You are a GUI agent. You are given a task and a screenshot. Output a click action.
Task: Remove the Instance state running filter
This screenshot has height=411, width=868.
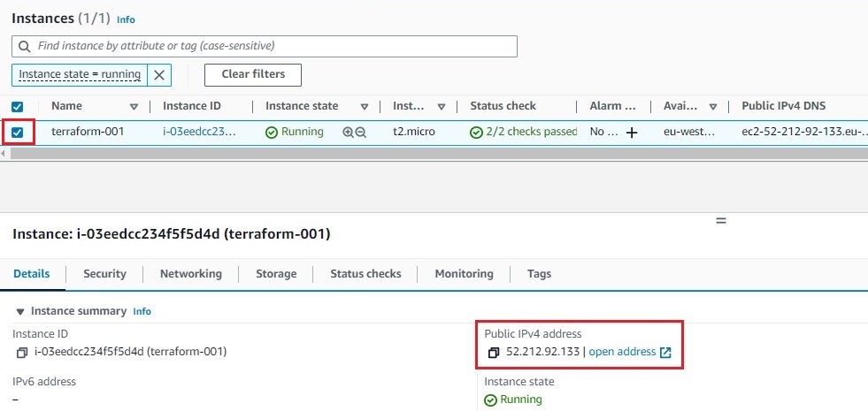tap(159, 74)
